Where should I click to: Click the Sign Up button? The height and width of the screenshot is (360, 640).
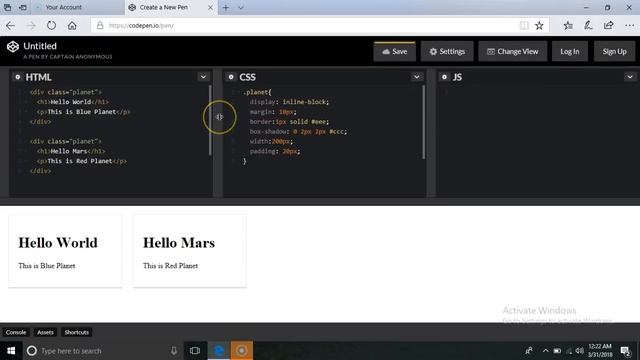pos(614,51)
